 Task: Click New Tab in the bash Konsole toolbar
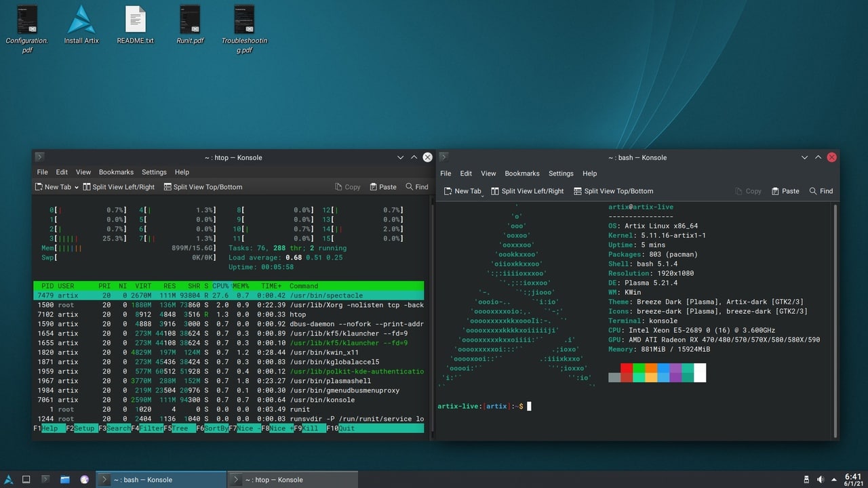pyautogui.click(x=462, y=191)
